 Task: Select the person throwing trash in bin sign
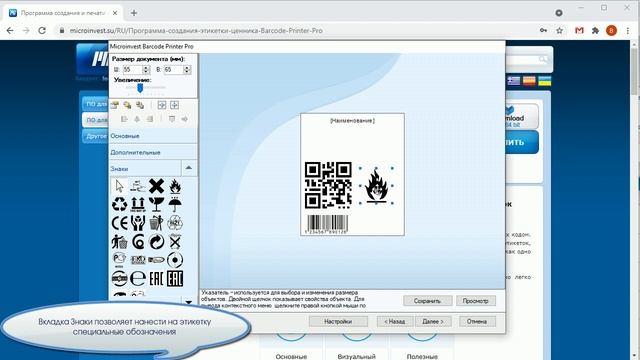pyautogui.click(x=156, y=223)
